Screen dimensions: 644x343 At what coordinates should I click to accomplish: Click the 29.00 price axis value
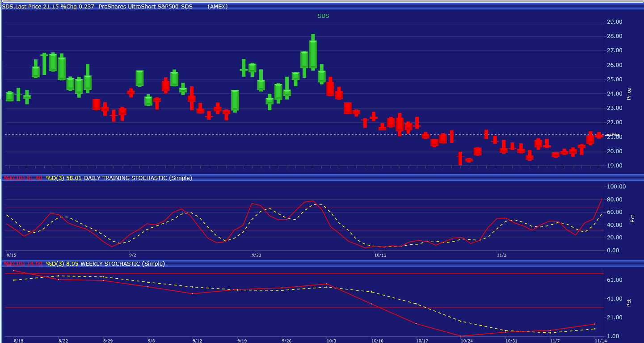click(x=615, y=22)
